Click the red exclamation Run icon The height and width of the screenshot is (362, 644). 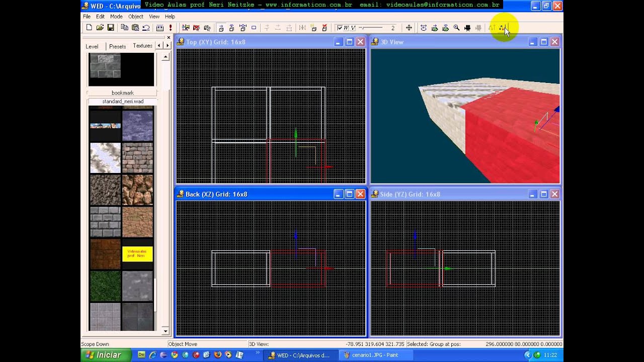tap(171, 28)
